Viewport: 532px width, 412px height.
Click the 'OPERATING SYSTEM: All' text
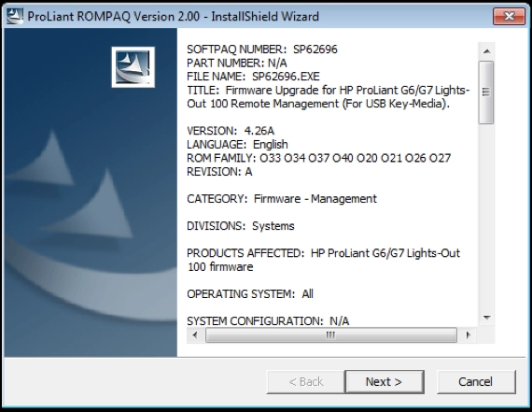250,293
